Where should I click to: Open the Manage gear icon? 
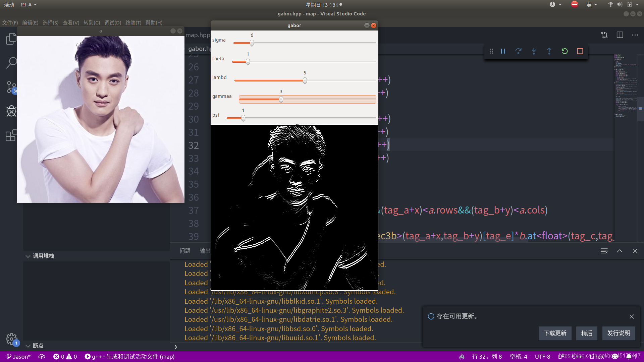coord(11,339)
